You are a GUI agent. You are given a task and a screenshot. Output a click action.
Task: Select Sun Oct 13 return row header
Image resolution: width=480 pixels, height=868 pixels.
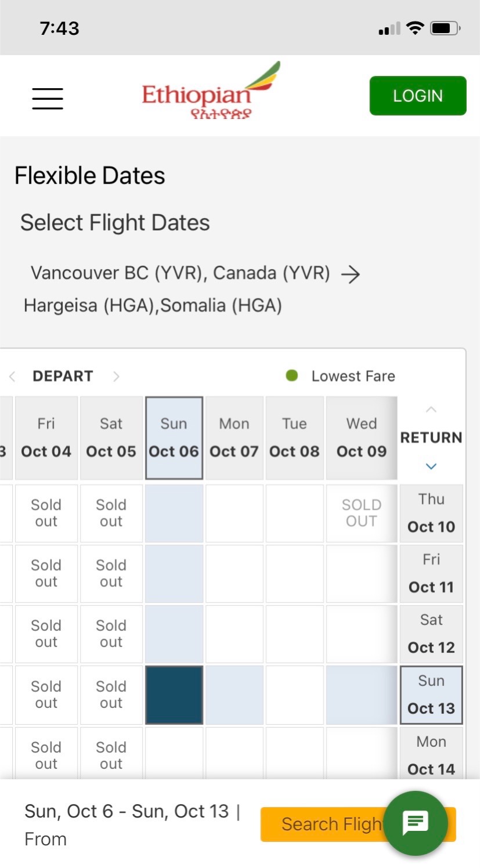tap(431, 695)
